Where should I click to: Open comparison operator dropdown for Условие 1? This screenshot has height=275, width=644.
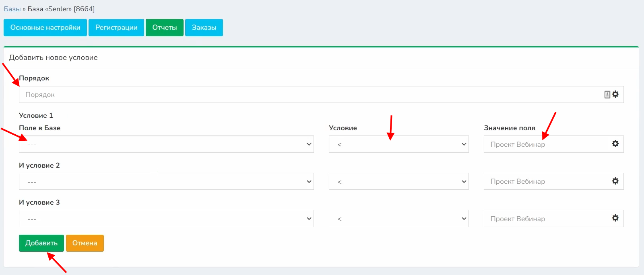pos(398,144)
